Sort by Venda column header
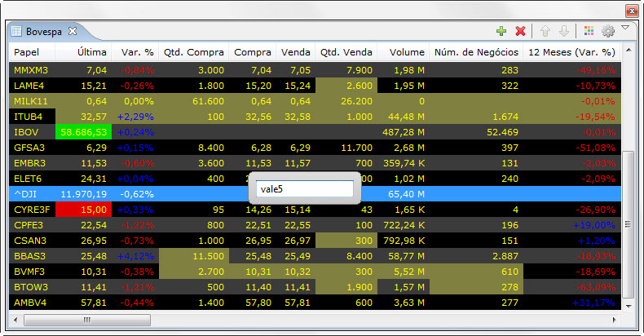The height and width of the screenshot is (336, 644). [296, 52]
